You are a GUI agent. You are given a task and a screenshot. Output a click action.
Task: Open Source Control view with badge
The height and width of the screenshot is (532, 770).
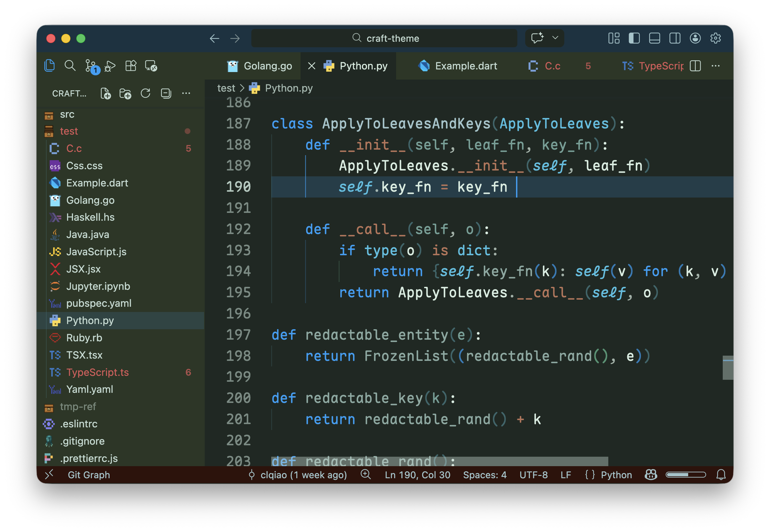point(91,66)
